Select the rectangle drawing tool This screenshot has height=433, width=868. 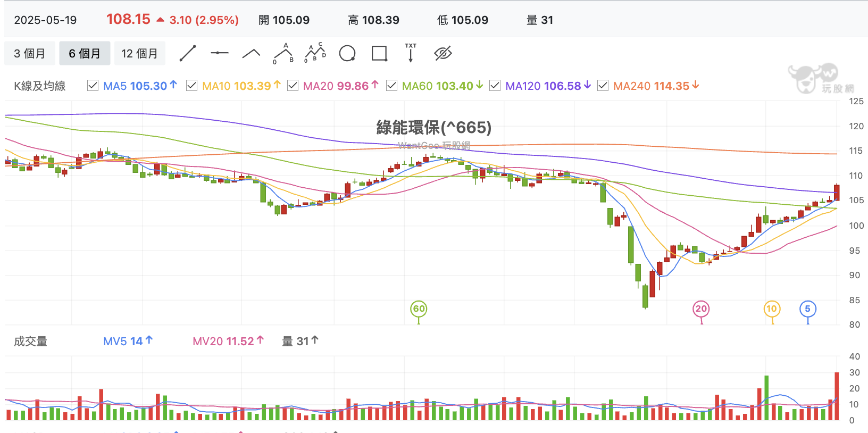pos(379,53)
